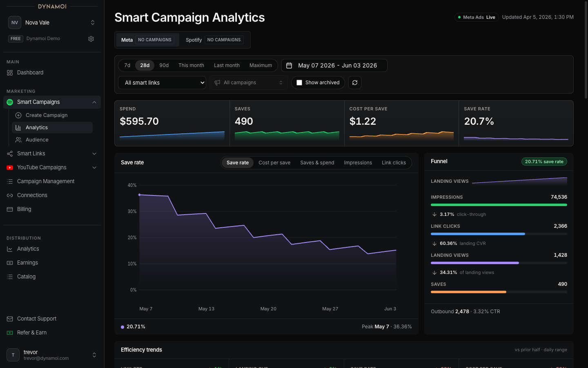Viewport: 588px width, 368px height.
Task: Click the Link clicks blue progress bar
Action: click(478, 234)
